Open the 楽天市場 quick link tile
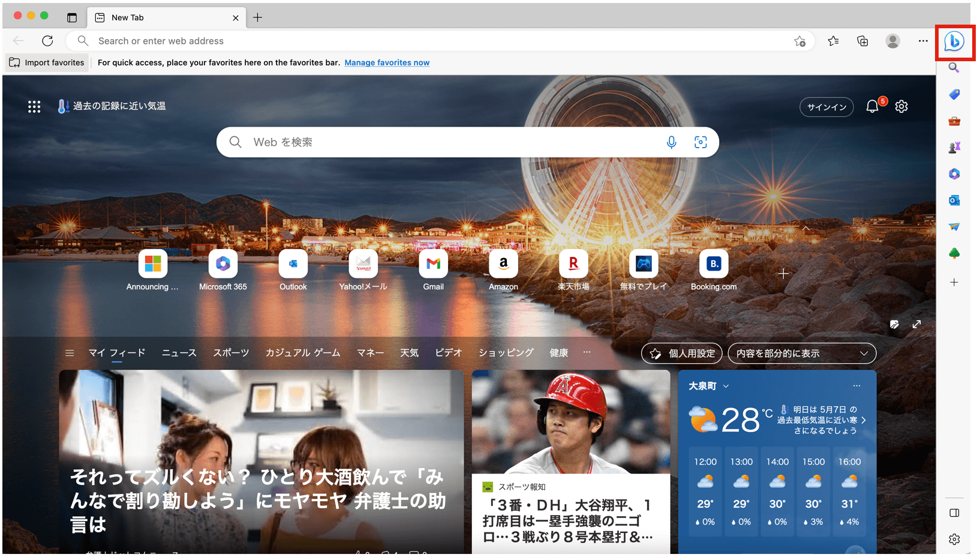 coord(573,270)
